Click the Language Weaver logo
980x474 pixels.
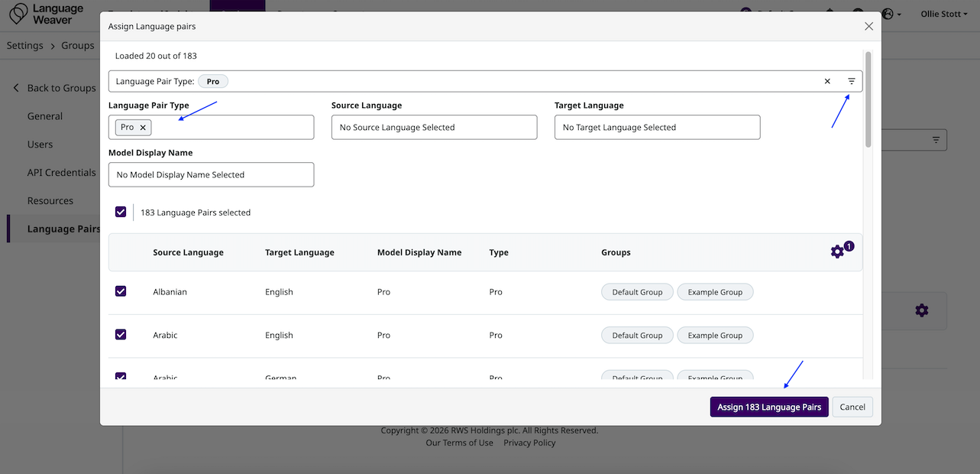click(46, 14)
